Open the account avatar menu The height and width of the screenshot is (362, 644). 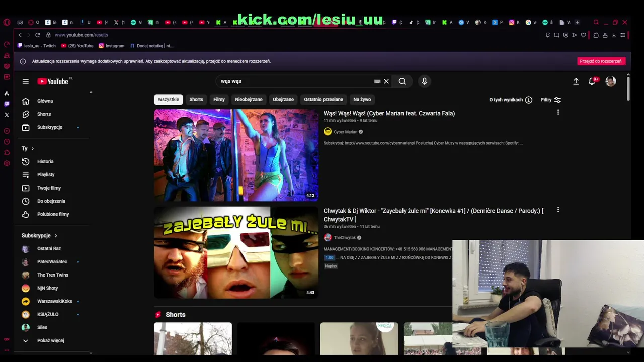(x=611, y=81)
